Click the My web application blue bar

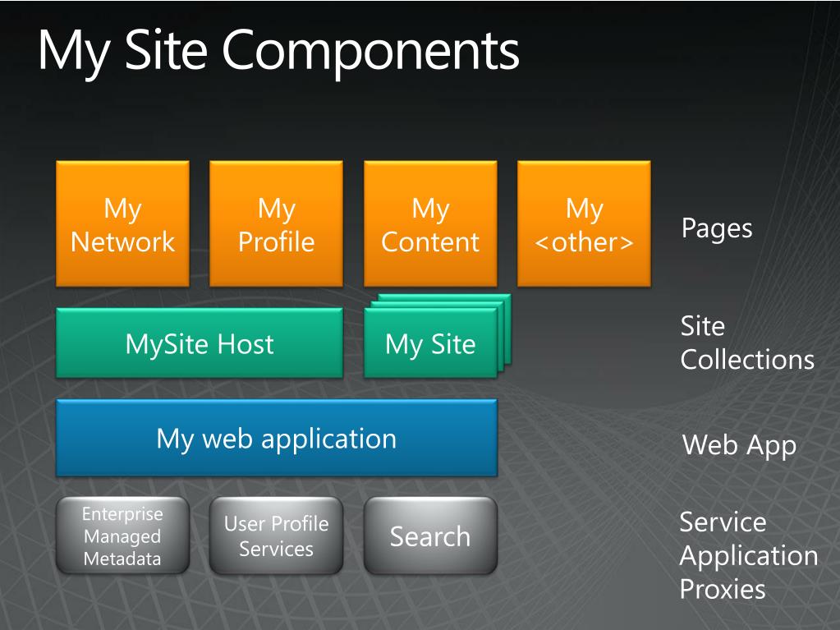click(277, 439)
